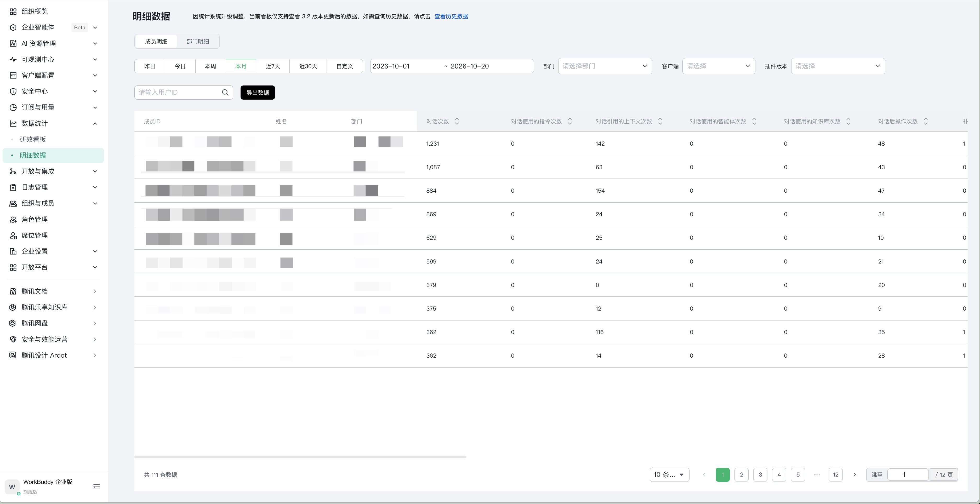
Task: Open 研效看板 in the sidebar
Action: pyautogui.click(x=33, y=139)
